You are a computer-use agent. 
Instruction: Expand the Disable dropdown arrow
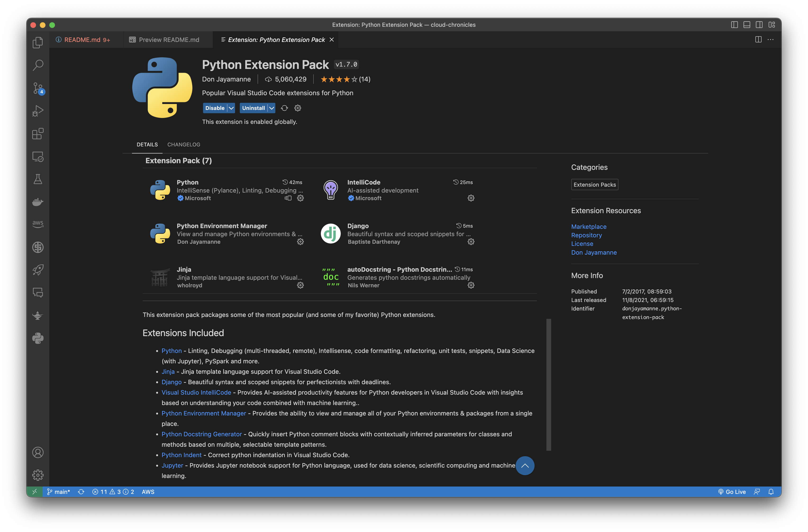pyautogui.click(x=231, y=108)
